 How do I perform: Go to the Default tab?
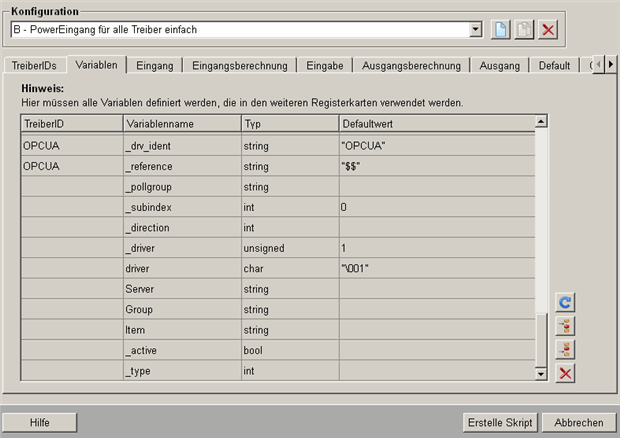pyautogui.click(x=554, y=66)
